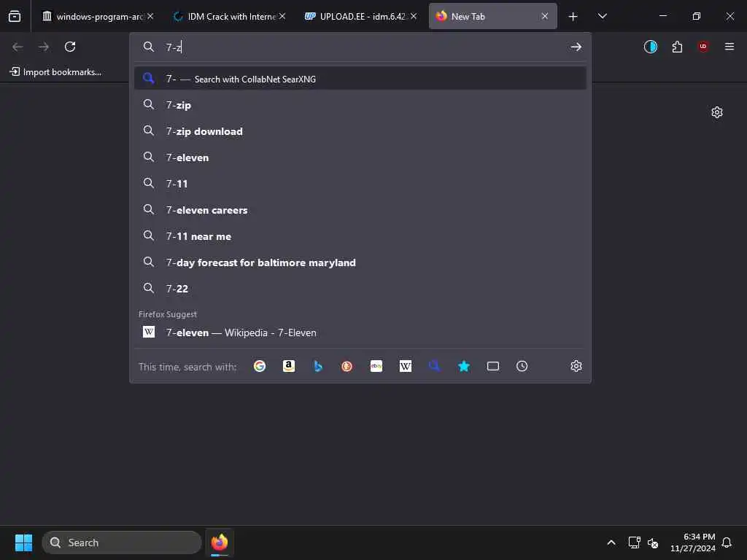
Task: Close the New Tab tab
Action: (545, 16)
